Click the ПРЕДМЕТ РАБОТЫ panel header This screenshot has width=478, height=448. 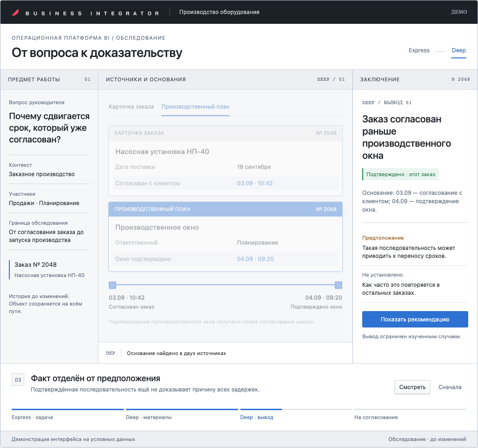49,79
